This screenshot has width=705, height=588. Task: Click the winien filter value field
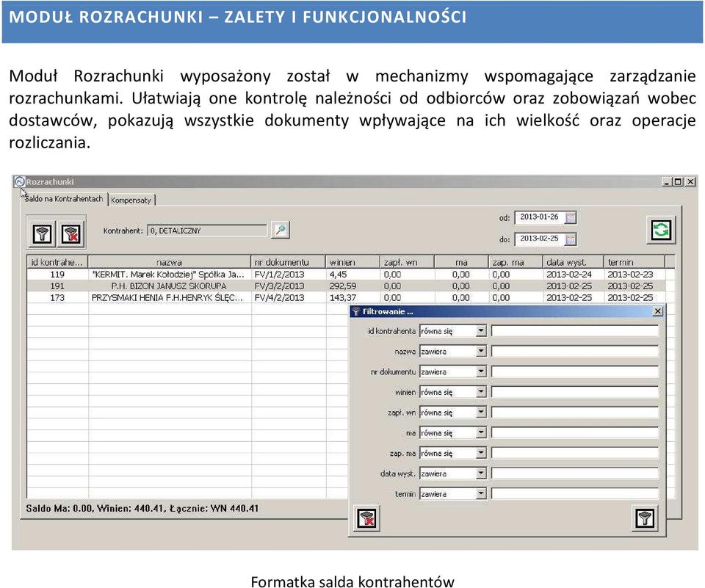click(x=575, y=392)
